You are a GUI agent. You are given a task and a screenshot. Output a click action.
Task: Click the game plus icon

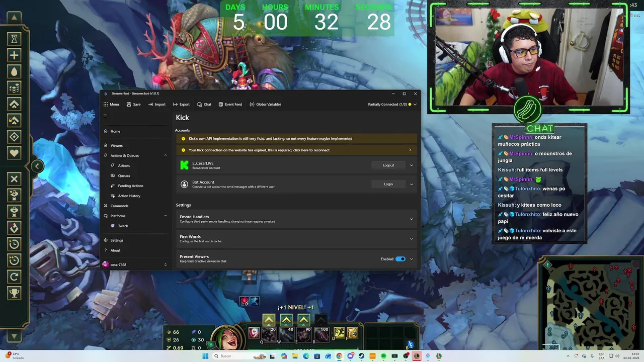(14, 55)
